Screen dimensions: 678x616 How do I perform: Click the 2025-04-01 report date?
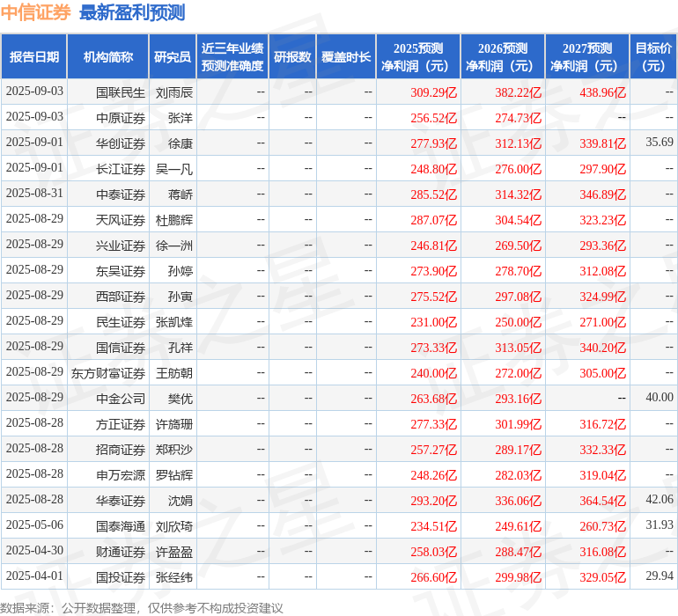(x=34, y=576)
